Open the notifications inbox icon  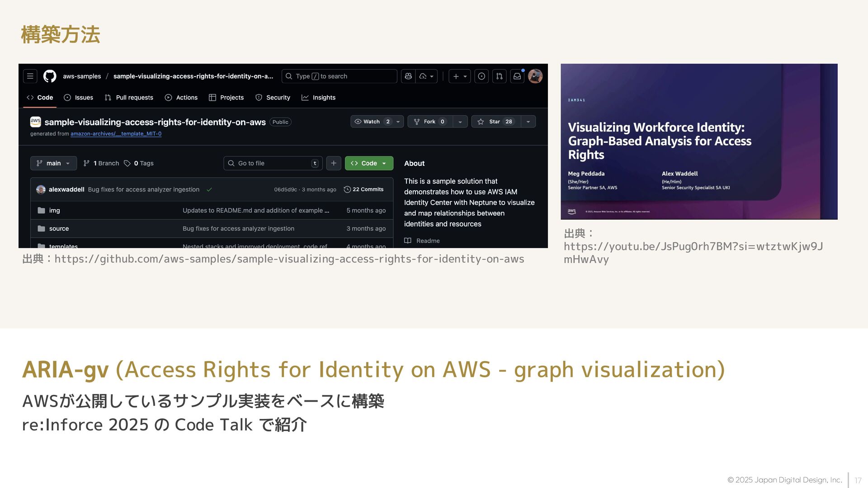(517, 76)
